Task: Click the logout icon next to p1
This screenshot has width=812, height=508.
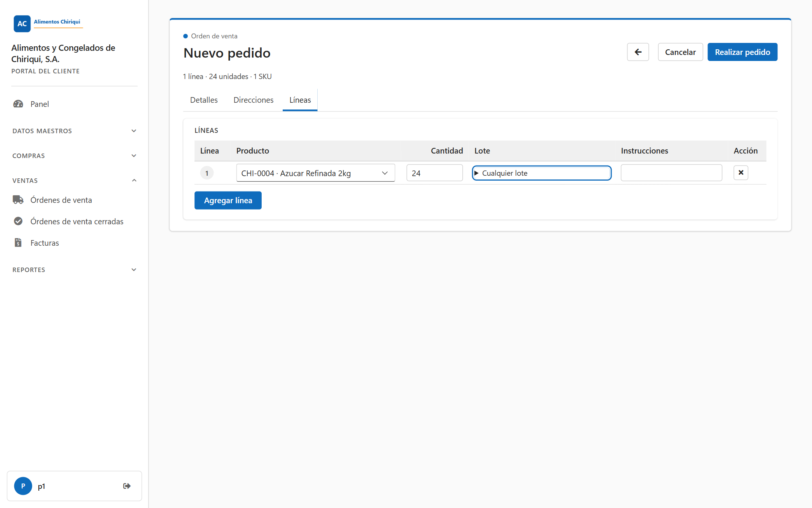Action: tap(127, 486)
